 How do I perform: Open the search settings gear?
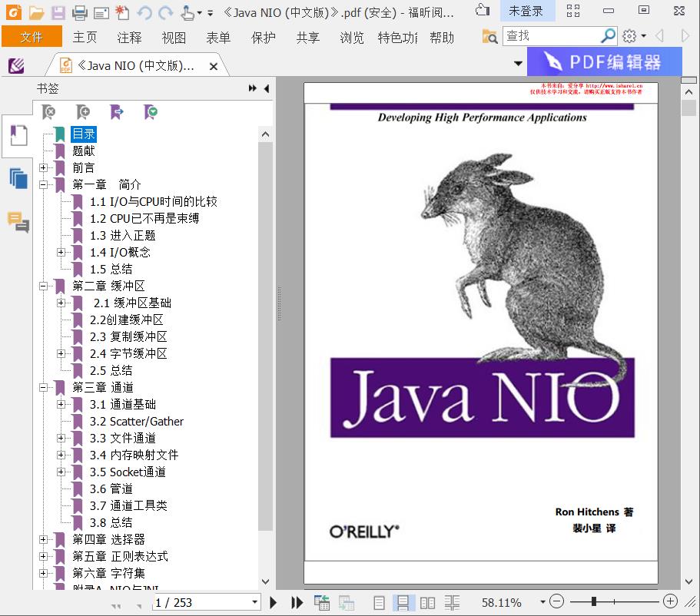[629, 35]
